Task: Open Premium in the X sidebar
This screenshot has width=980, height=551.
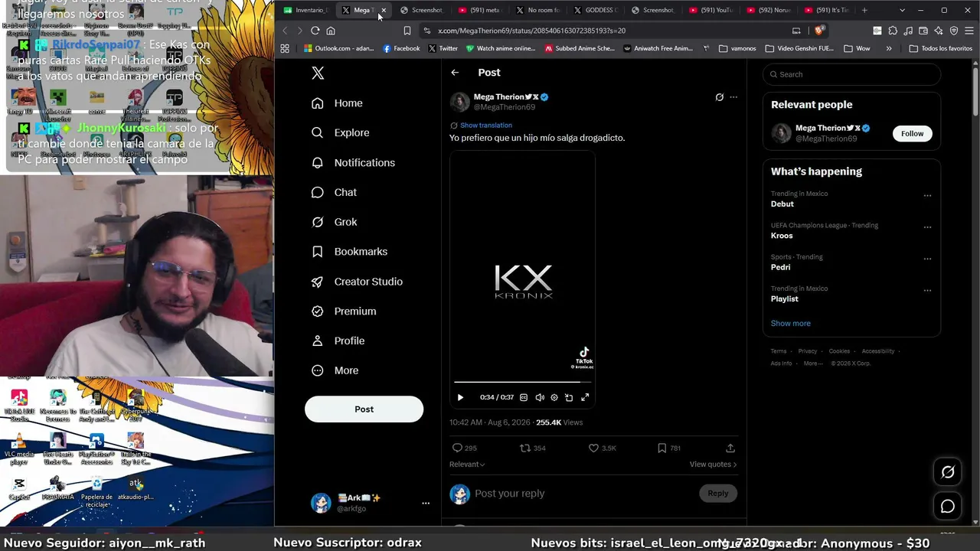Action: 344,311
